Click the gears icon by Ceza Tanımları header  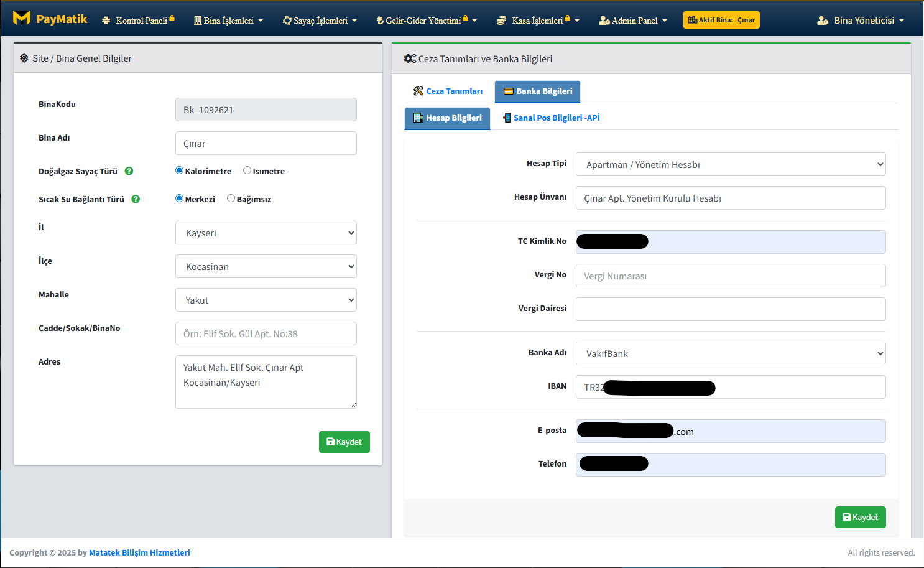tap(409, 58)
